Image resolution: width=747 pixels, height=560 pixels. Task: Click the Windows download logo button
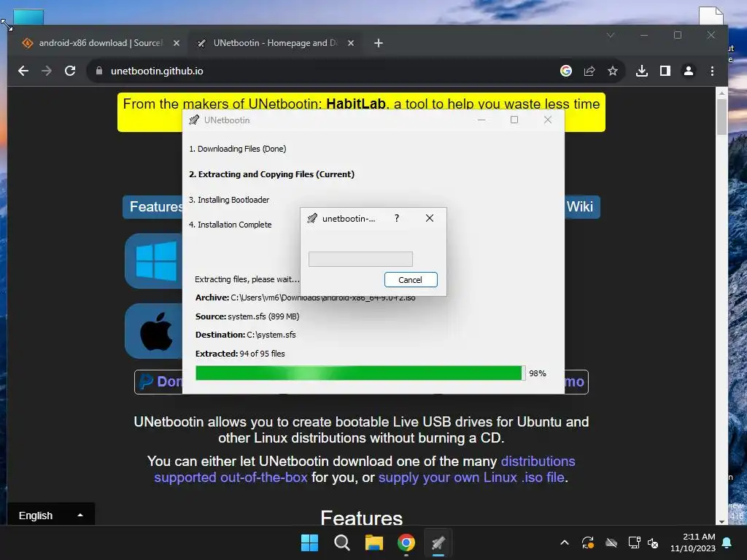[x=154, y=260]
